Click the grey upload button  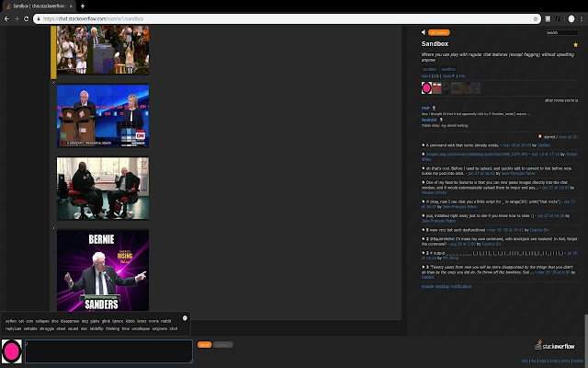click(222, 345)
